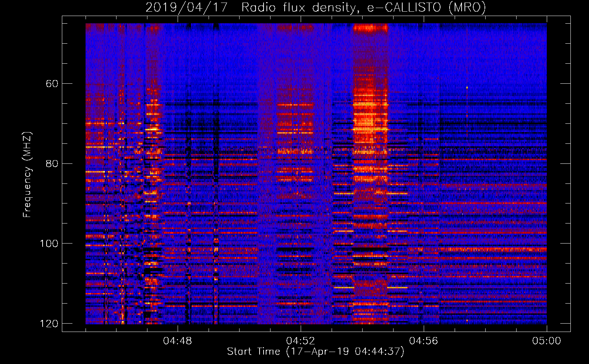Screen dimensions: 589x364
Task: Click the 04:52 time tick label
Action: [x=301, y=341]
